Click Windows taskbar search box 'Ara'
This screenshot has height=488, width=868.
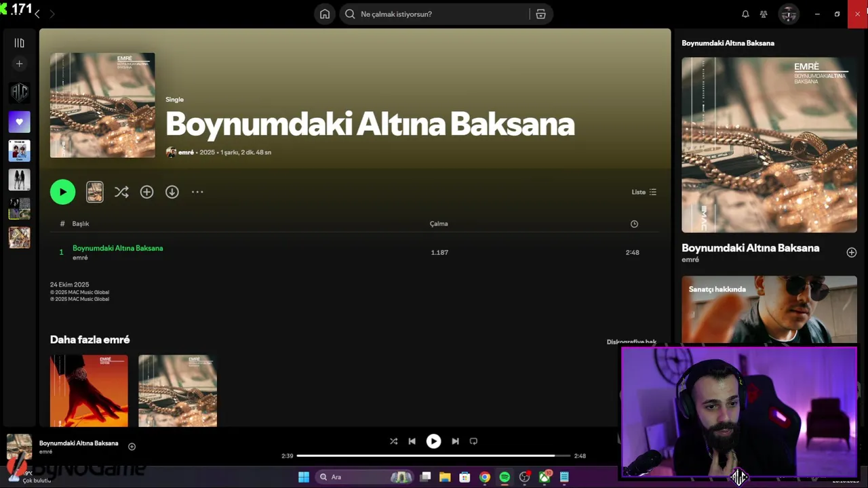coord(365,477)
